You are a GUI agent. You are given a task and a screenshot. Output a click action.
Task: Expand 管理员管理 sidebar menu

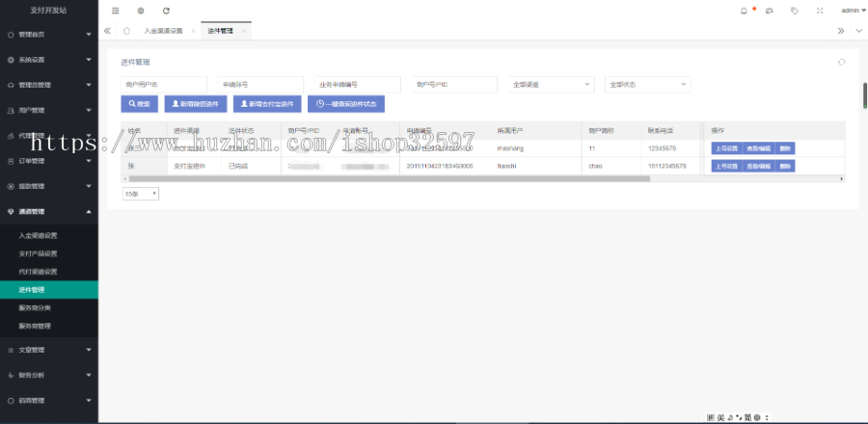[x=49, y=85]
